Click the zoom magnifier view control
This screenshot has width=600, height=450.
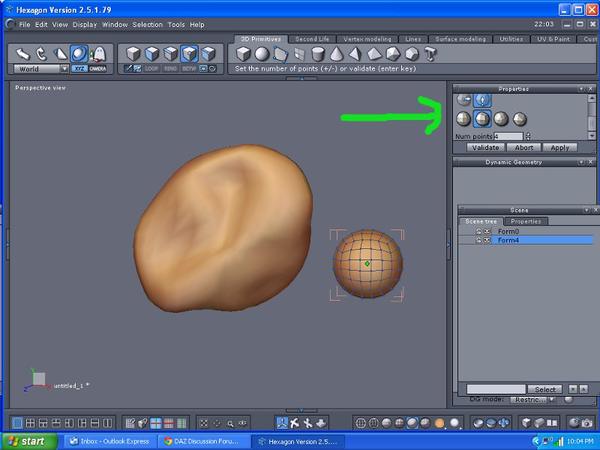point(230,423)
